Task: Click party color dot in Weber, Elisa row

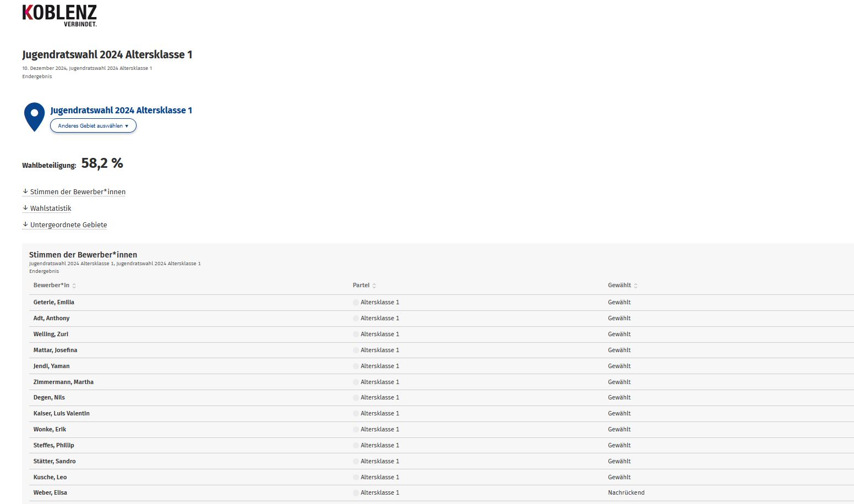Action: point(356,493)
